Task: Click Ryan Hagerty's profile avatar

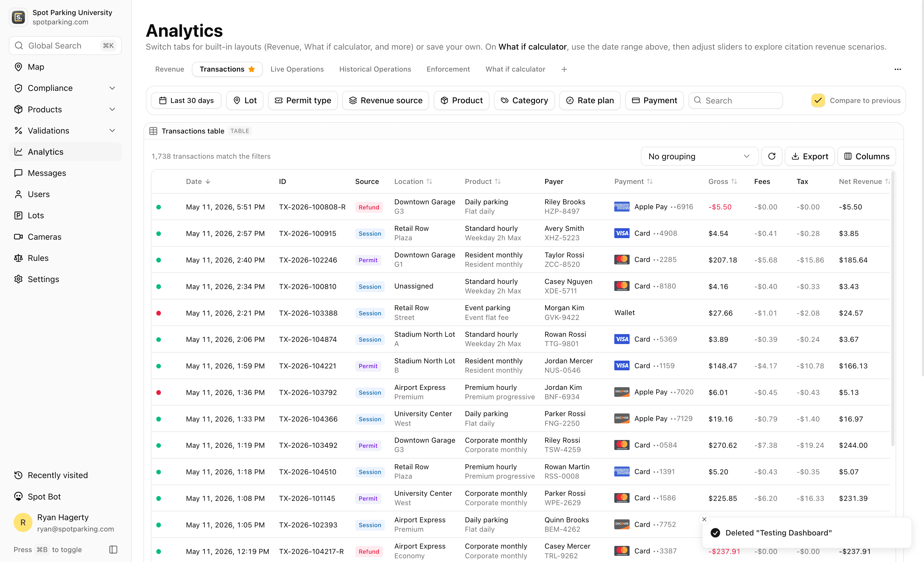Action: click(x=23, y=522)
